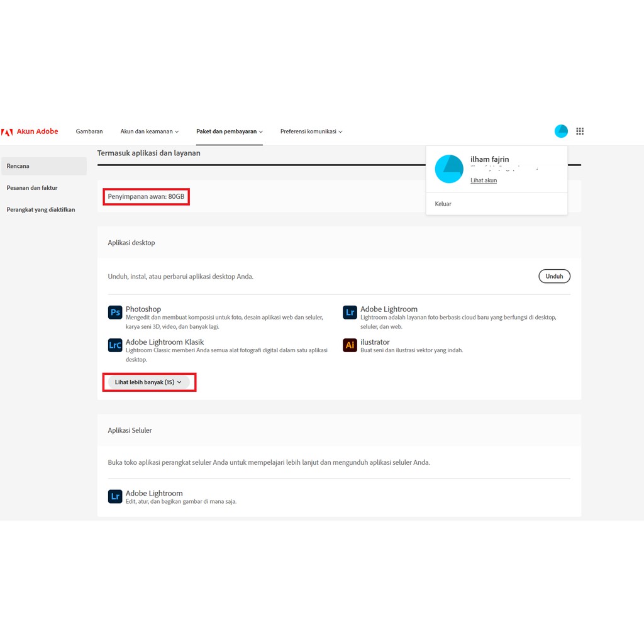Open Perangkat yang diaktifkan

pos(41,209)
